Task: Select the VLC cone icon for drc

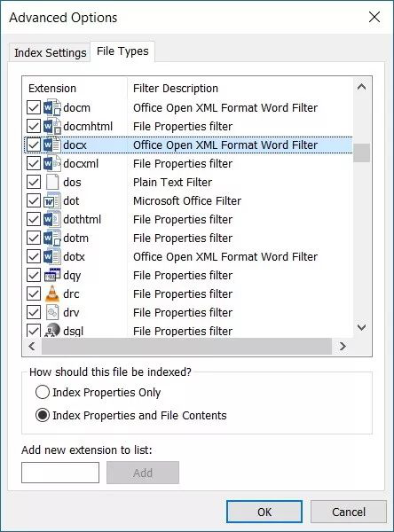Action: (x=52, y=293)
